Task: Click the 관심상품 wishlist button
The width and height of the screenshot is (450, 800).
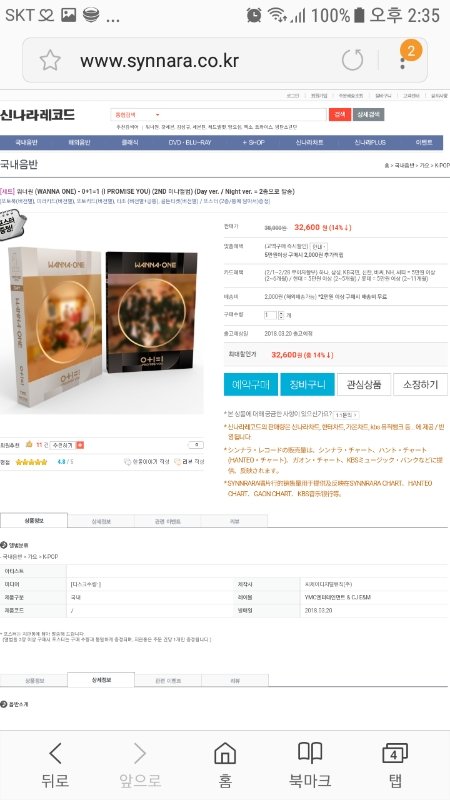Action: [364, 384]
